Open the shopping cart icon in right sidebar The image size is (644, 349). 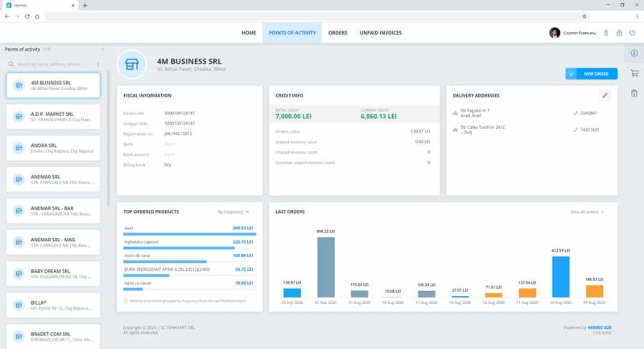(x=634, y=73)
